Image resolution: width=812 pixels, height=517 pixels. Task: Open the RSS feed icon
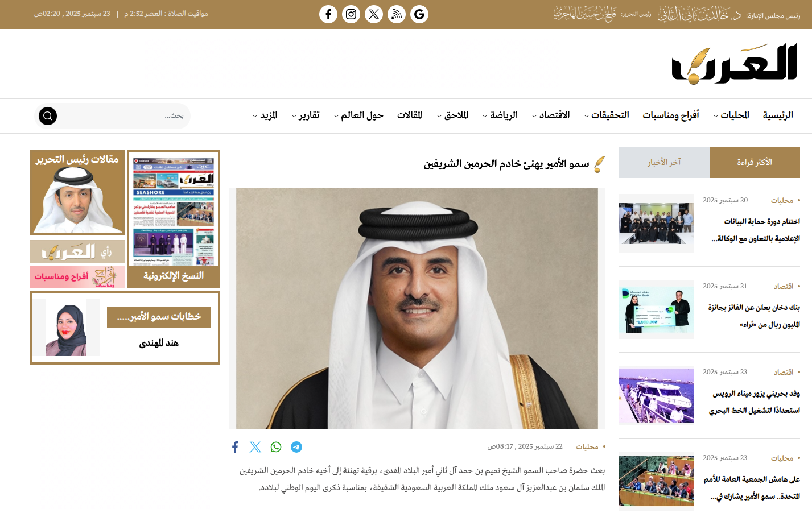(x=397, y=14)
